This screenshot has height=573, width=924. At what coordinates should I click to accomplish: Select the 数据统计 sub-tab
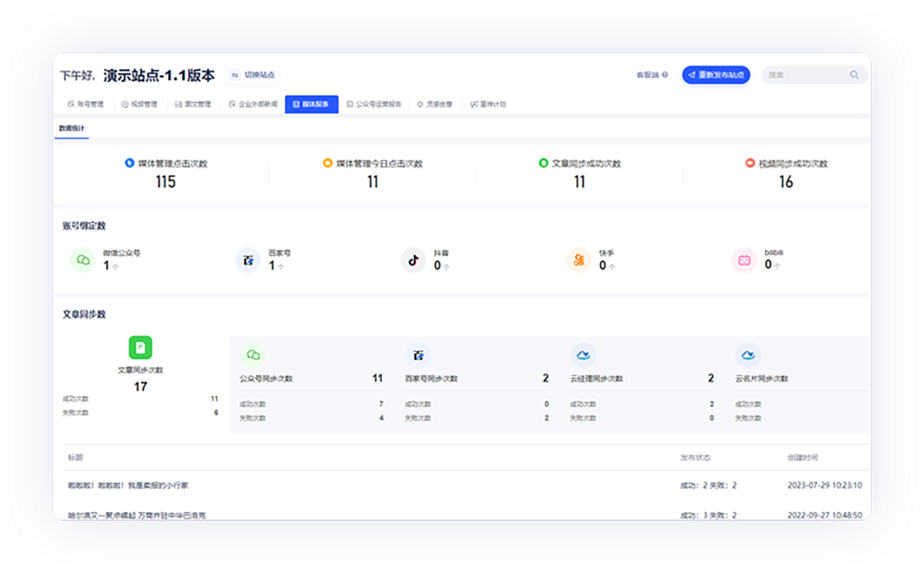(71, 128)
